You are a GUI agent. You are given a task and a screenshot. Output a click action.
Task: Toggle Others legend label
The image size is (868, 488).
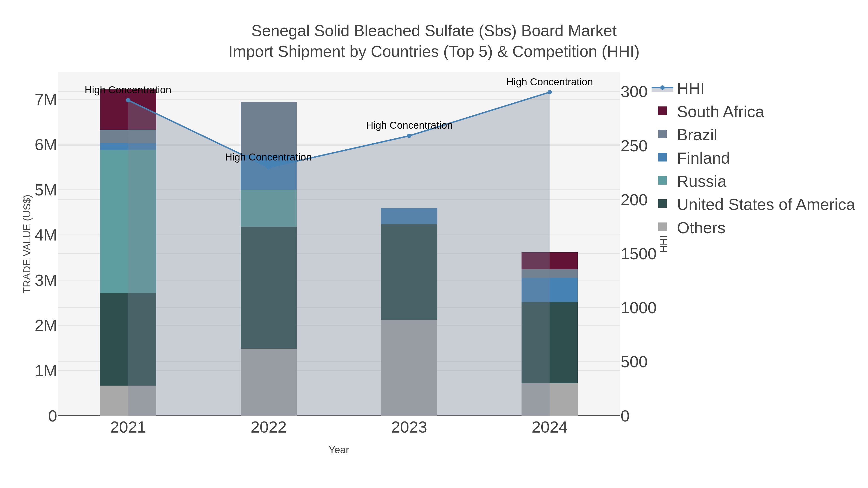[701, 228]
